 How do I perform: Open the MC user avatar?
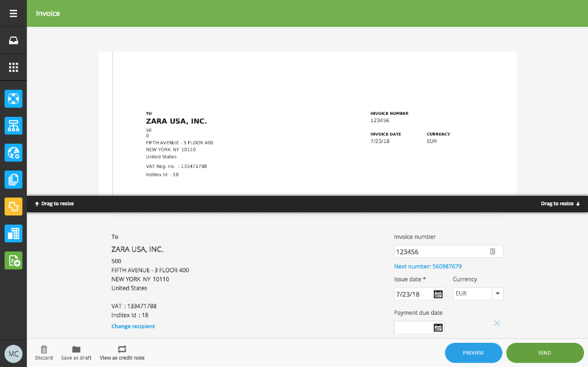coord(14,354)
